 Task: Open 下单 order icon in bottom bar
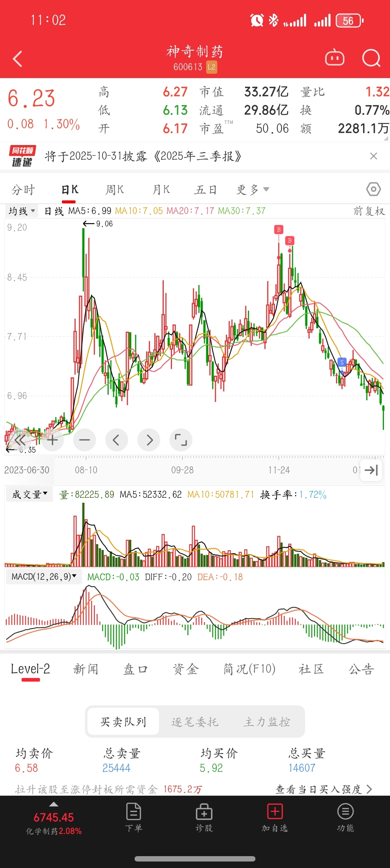pyautogui.click(x=133, y=818)
